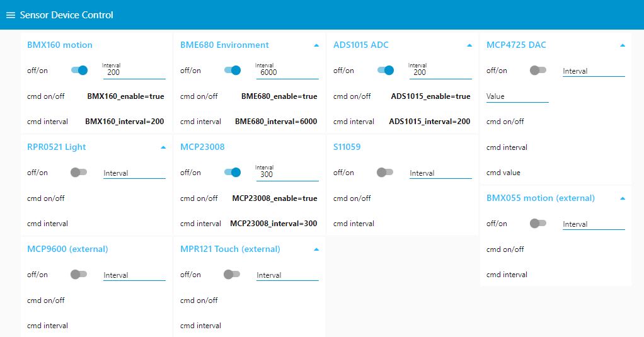Screen dimensions: 644x337
Task: Collapse the RPR0521 Light group
Action: point(163,147)
